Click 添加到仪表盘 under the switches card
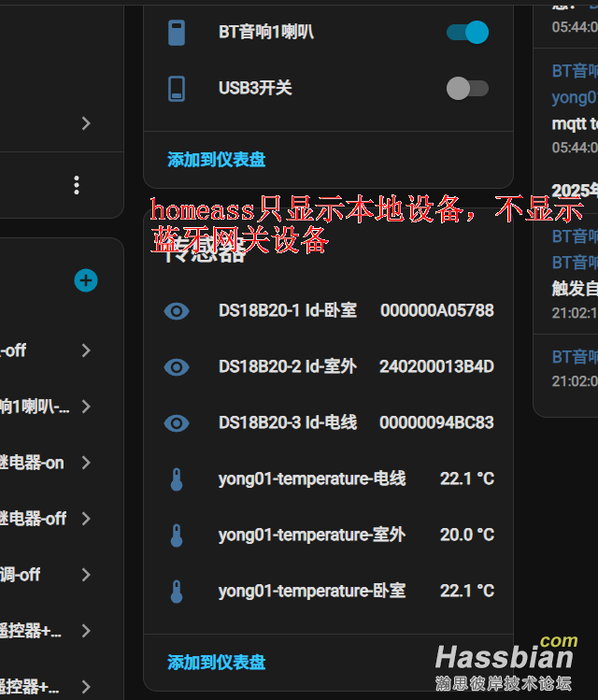The height and width of the screenshot is (700, 598). [217, 160]
